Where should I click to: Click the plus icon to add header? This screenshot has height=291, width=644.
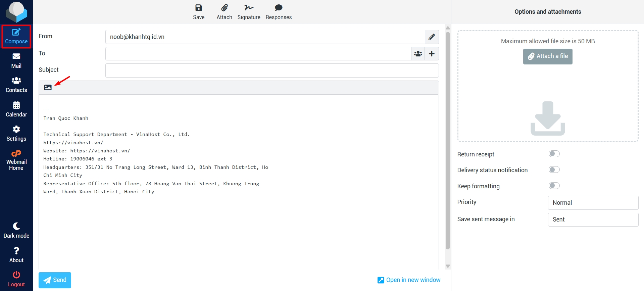(x=432, y=54)
